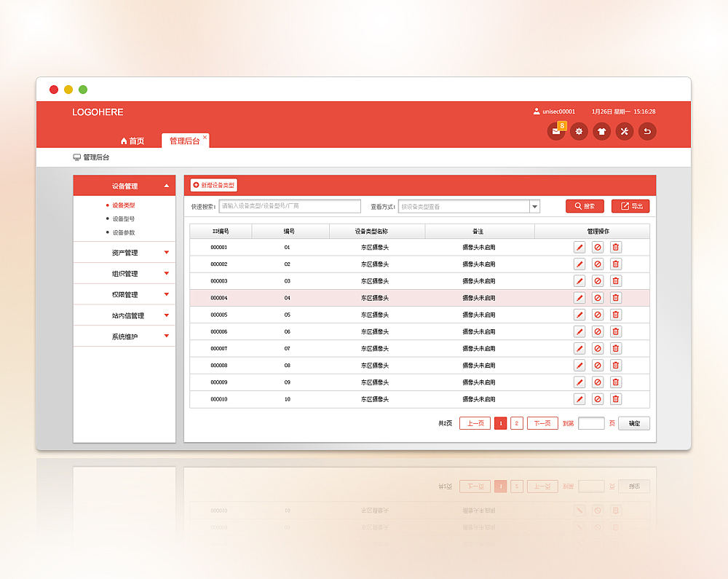Viewport: 728px width, 579px height.
Task: Focus the page number jump field
Action: (591, 423)
